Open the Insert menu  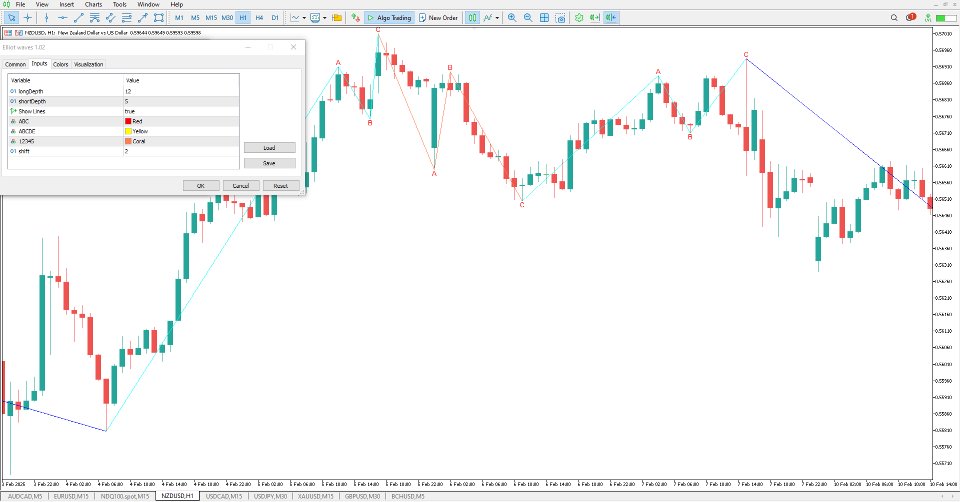coord(67,4)
